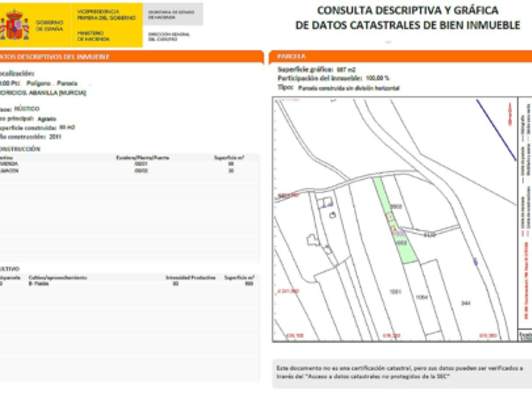Click the 'RÚSTICO' class value
The width and height of the screenshot is (532, 399).
(27, 109)
